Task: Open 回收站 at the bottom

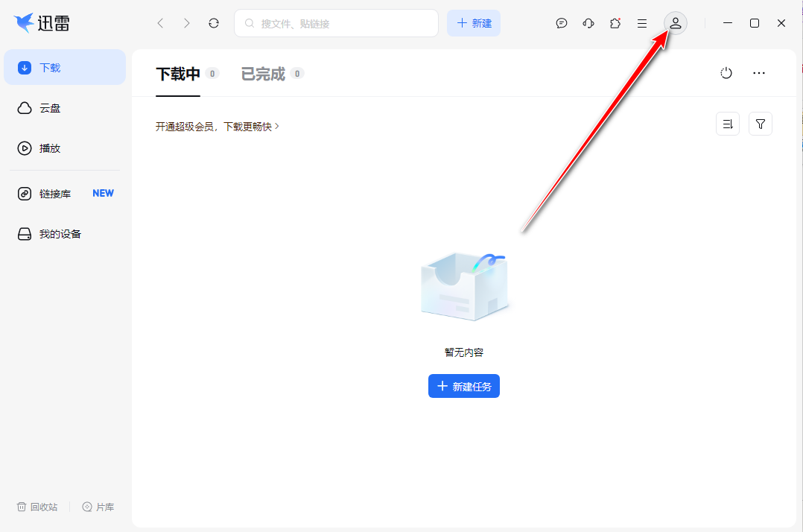Action: 37,507
